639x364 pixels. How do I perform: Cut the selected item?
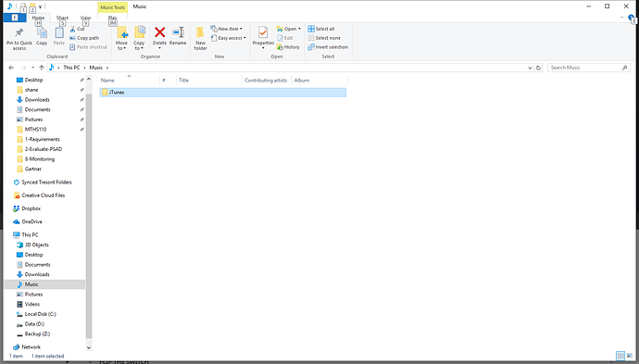coord(77,29)
